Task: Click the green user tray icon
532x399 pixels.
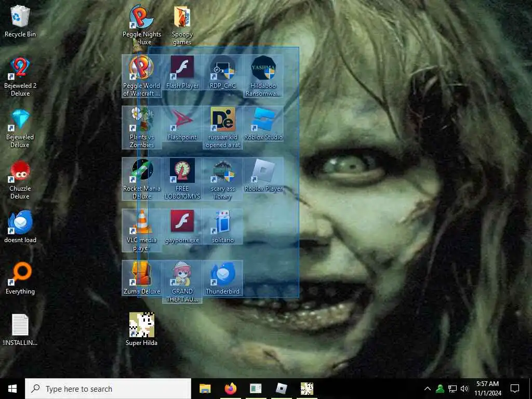Action: 440,389
